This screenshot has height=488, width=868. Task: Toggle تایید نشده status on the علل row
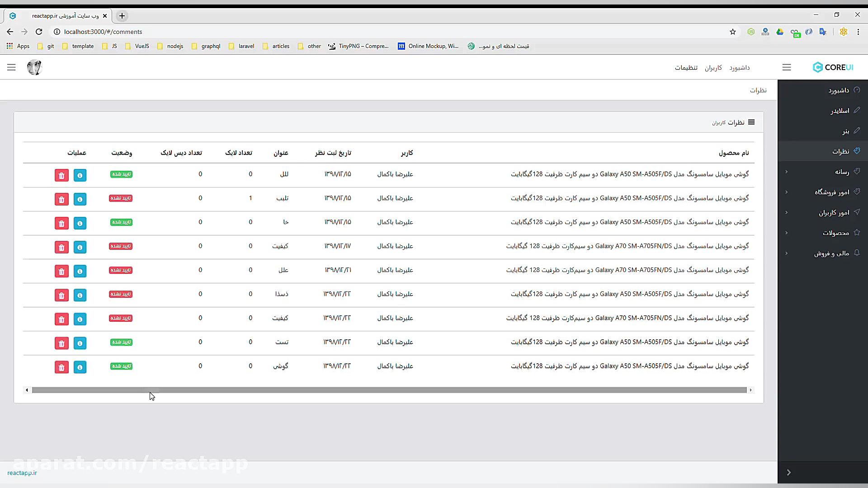(x=121, y=270)
